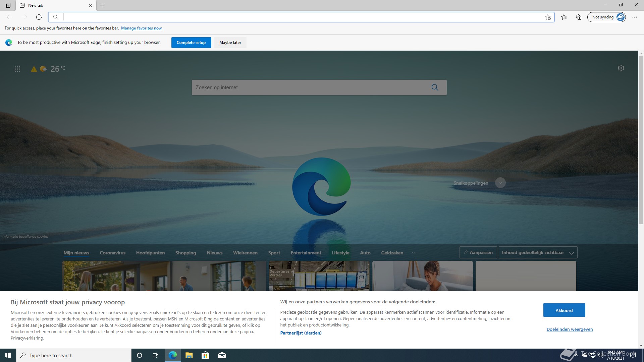The height and width of the screenshot is (362, 644).
Task: Select the Mijn nieuws tab
Action: coord(76,253)
